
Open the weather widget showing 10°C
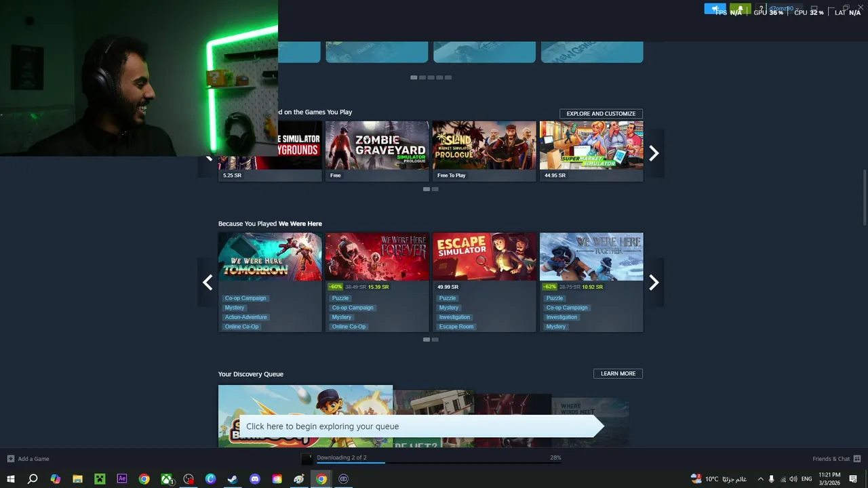click(x=719, y=479)
